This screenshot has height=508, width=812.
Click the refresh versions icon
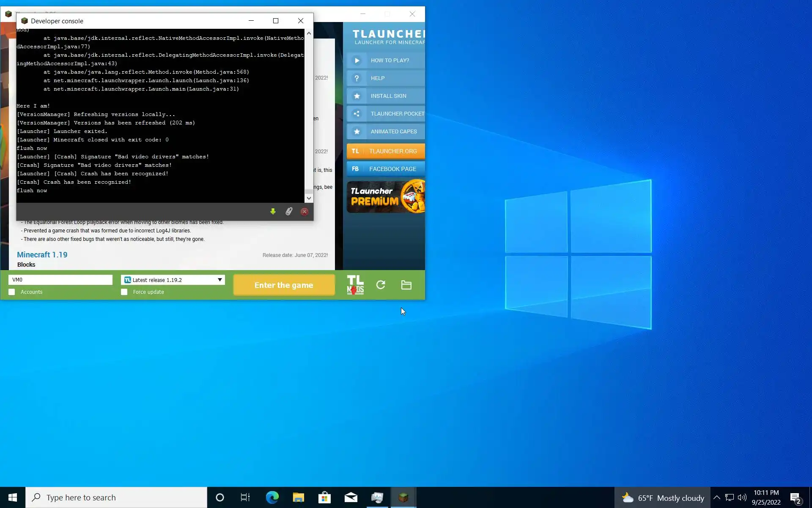click(381, 285)
